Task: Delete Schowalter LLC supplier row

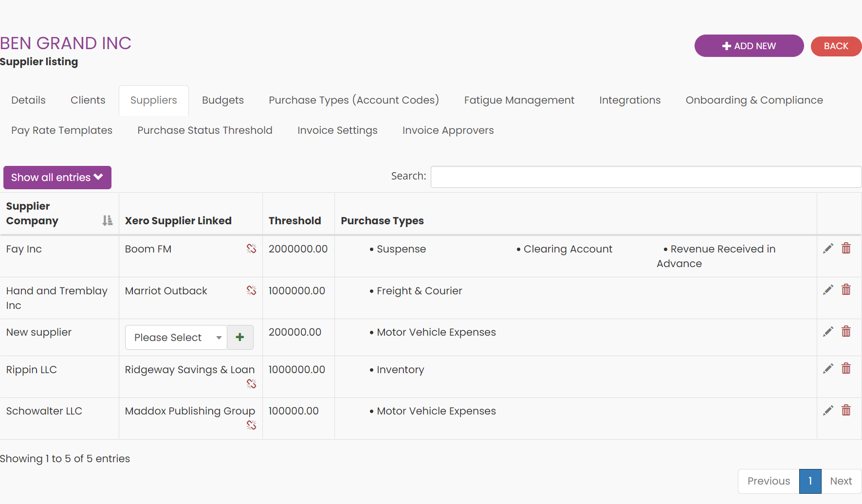Action: tap(846, 411)
